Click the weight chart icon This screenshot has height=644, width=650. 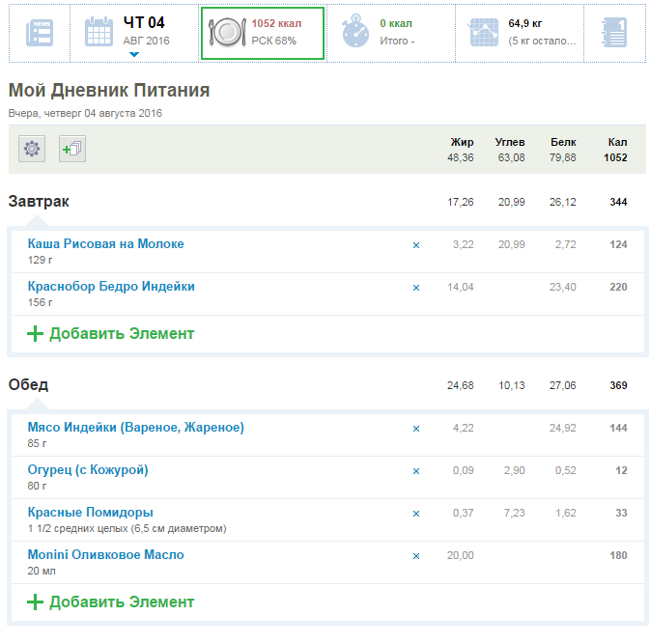[483, 33]
